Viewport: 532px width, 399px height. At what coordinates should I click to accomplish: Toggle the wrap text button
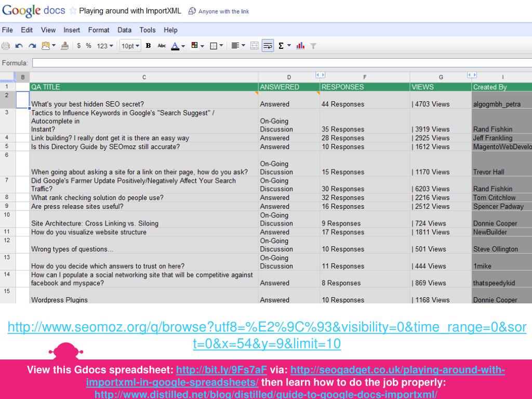268,46
